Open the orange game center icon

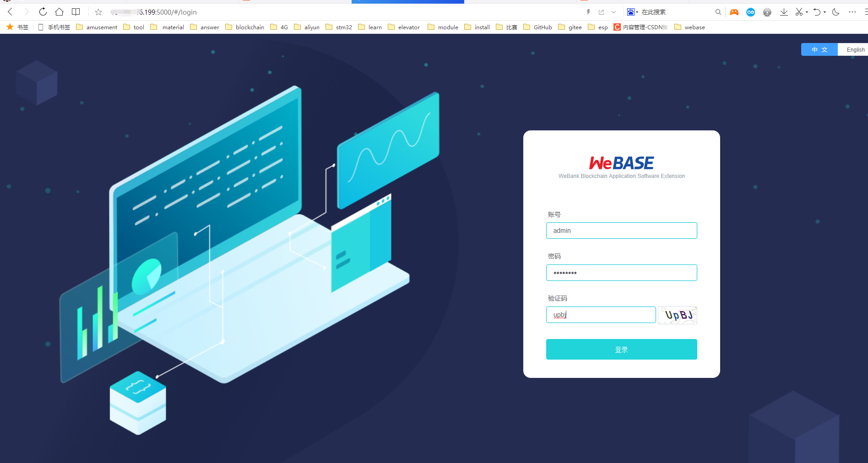[x=734, y=12]
